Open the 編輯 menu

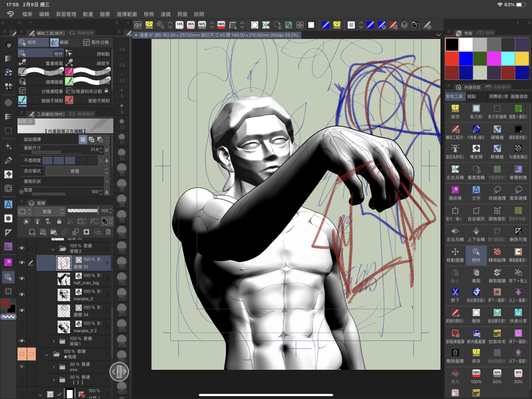[x=44, y=14]
